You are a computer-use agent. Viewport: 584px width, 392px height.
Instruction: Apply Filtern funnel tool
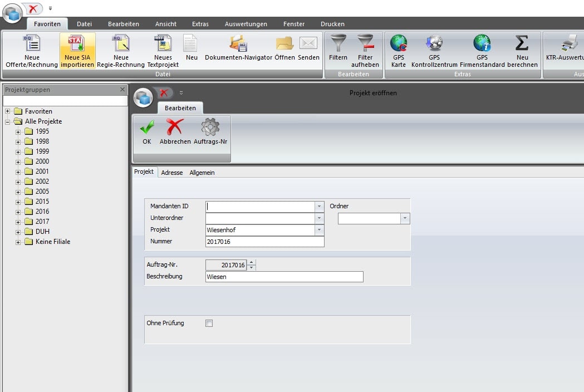[338, 47]
